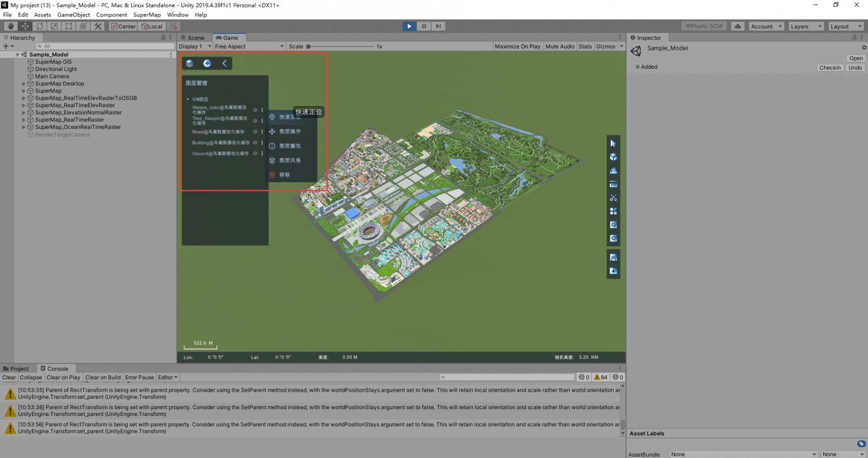
Task: Select the combined Transform tool
Action: click(83, 26)
